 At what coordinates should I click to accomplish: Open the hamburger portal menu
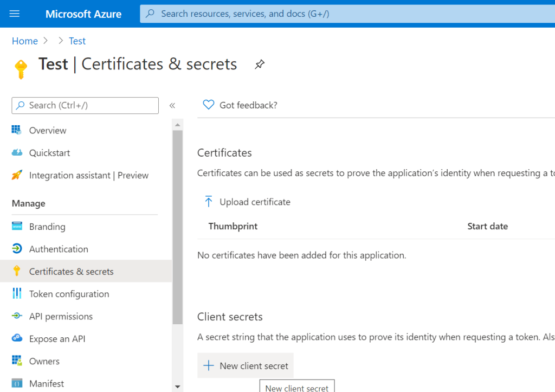(x=15, y=14)
